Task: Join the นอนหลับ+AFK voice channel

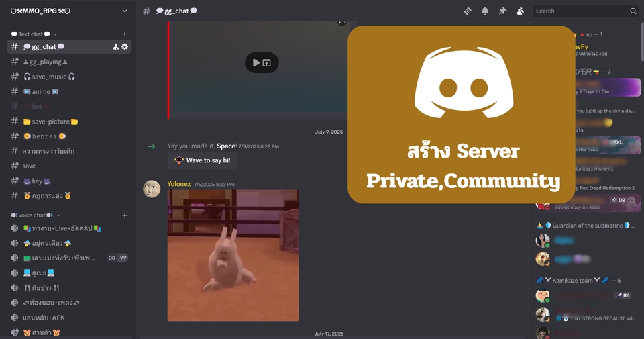Action: click(44, 318)
